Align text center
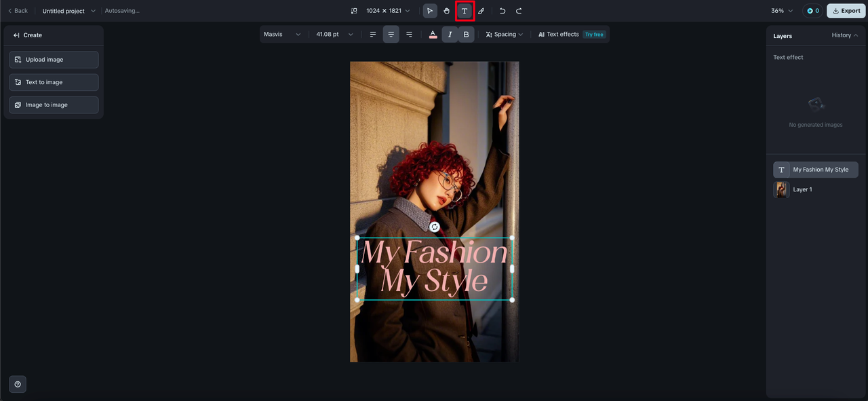868x401 pixels. tap(391, 35)
